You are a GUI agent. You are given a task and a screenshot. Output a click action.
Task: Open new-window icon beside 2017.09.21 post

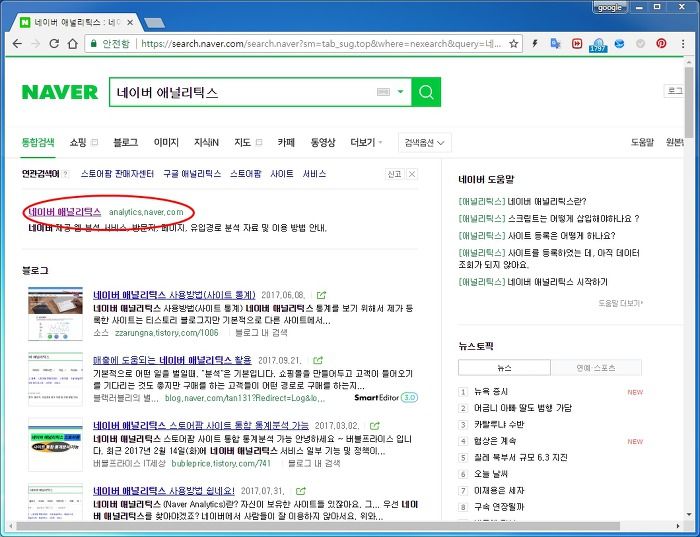coord(318,360)
